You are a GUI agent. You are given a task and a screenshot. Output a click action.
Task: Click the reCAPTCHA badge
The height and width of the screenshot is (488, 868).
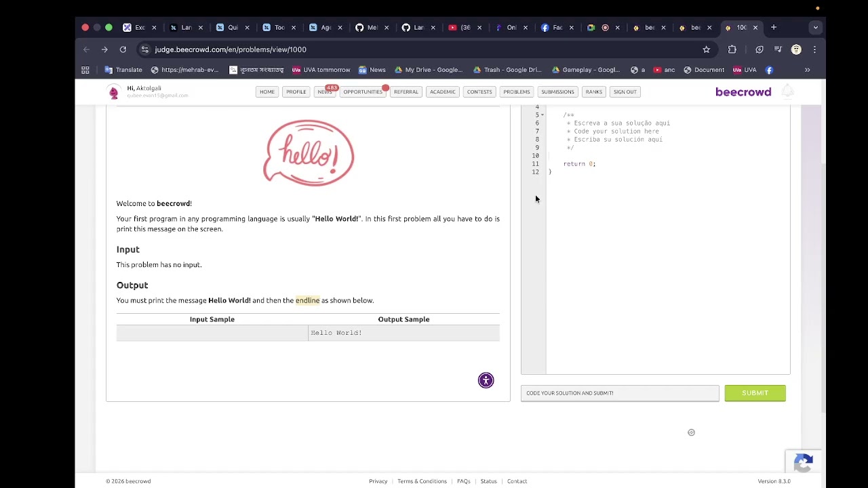(x=804, y=463)
